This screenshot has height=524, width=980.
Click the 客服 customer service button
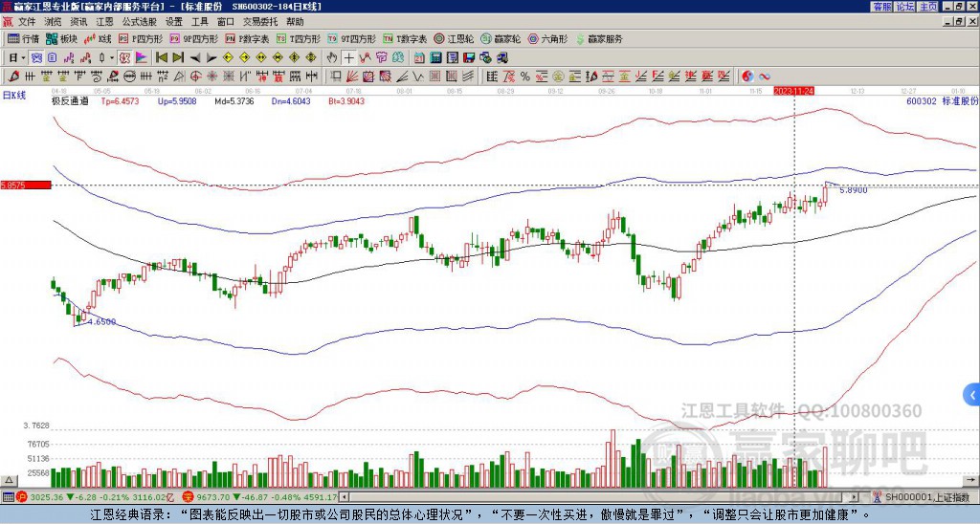click(x=883, y=7)
